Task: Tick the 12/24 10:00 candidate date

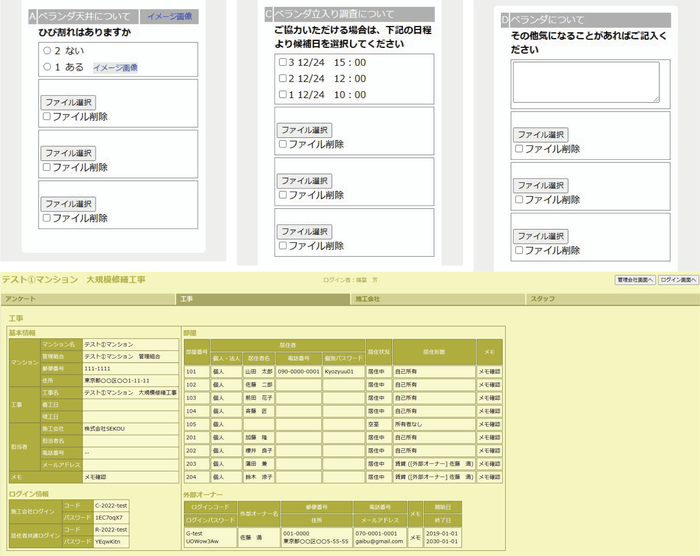Action: pos(282,94)
